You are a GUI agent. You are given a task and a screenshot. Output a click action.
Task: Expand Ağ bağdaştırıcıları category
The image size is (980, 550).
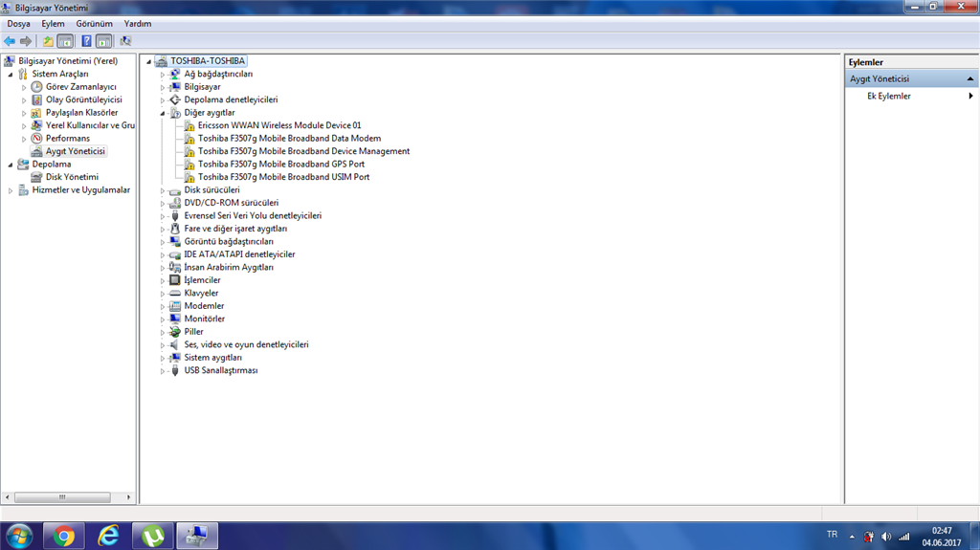click(163, 75)
